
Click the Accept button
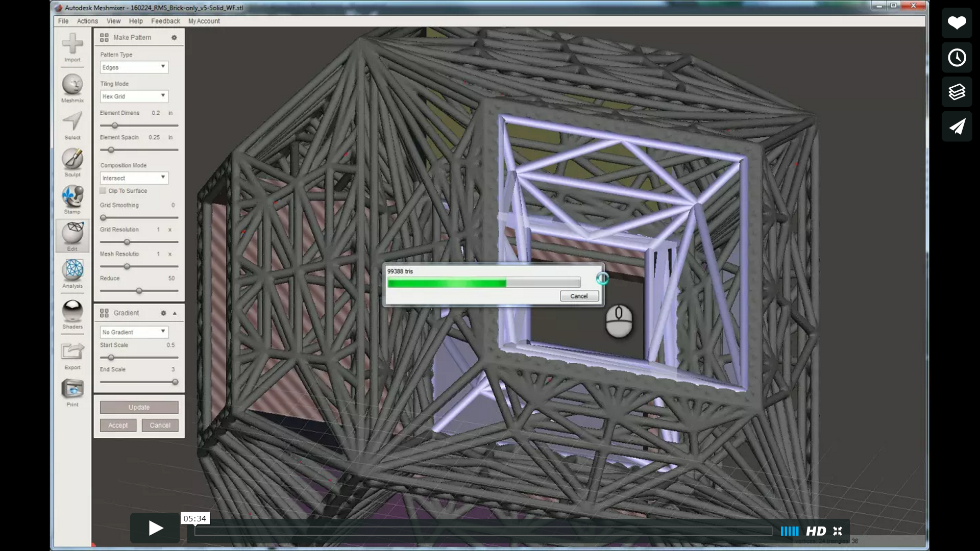point(118,425)
